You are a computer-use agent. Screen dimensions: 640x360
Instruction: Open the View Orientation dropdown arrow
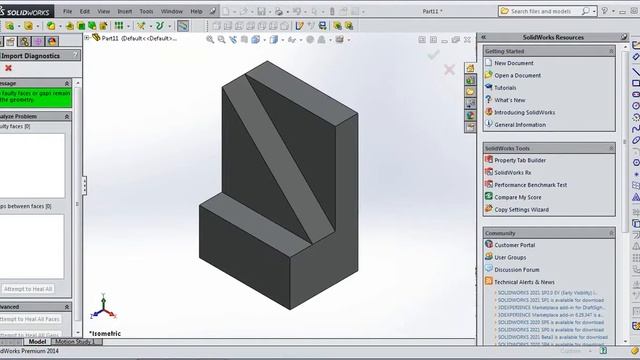tap(264, 40)
